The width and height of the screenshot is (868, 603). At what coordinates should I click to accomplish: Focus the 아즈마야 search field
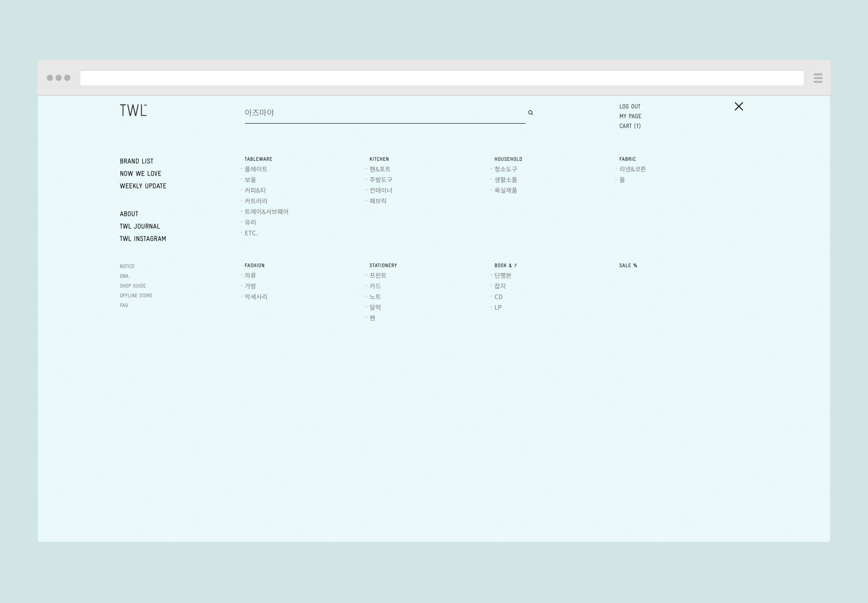381,113
